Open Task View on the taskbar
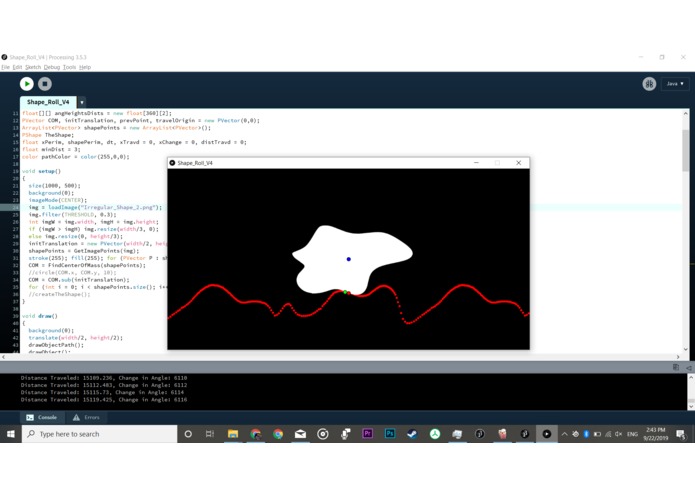Image resolution: width=695 pixels, height=494 pixels. point(210,434)
